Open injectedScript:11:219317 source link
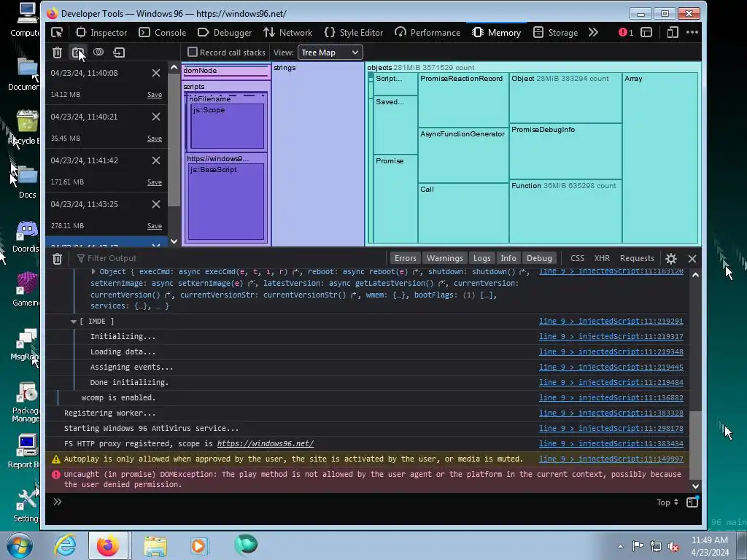 (611, 337)
